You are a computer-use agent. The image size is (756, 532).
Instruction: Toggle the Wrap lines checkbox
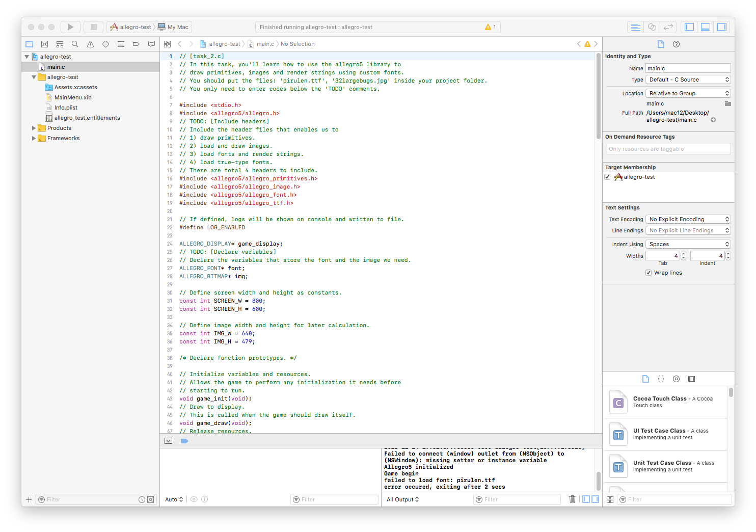click(x=649, y=273)
